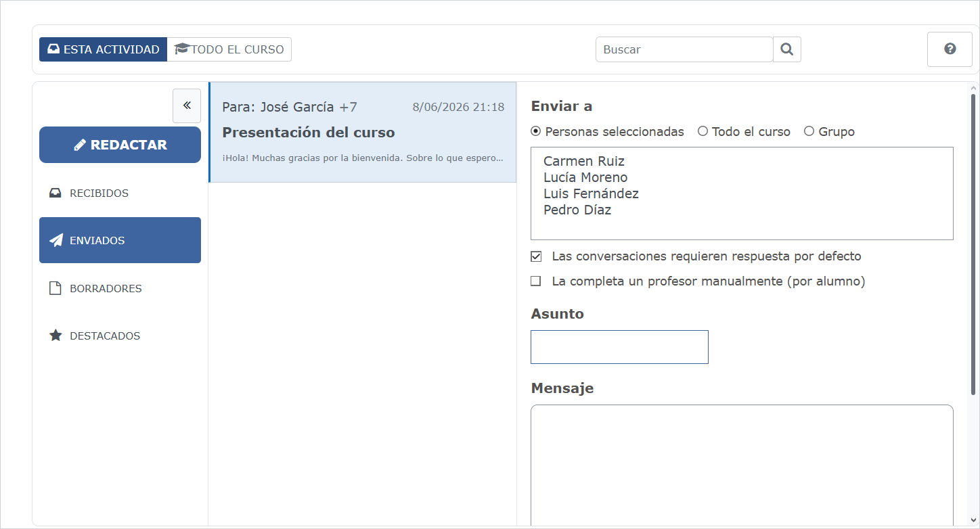The width and height of the screenshot is (980, 529).
Task: Uncheck conversaciones requieren respuesta por defecto
Action: tap(536, 256)
